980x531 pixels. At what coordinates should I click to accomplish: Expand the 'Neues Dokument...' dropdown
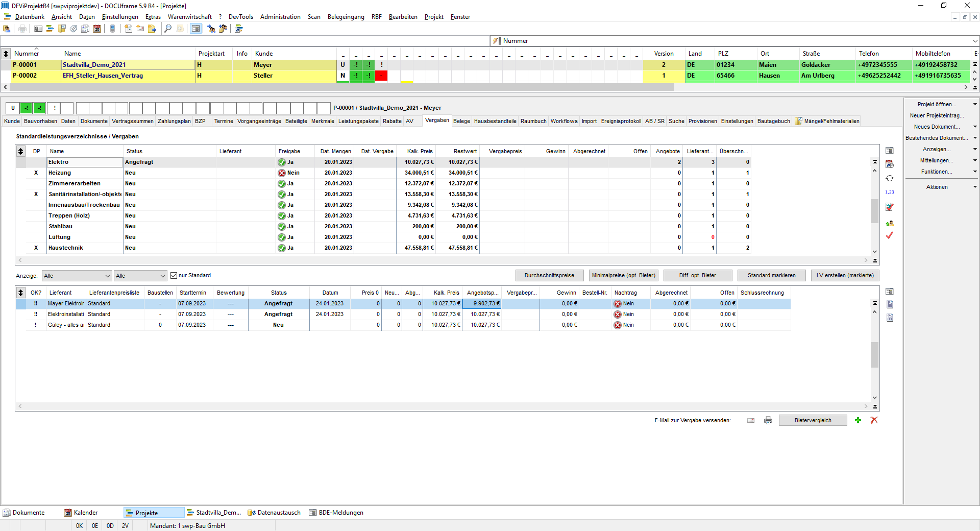975,127
